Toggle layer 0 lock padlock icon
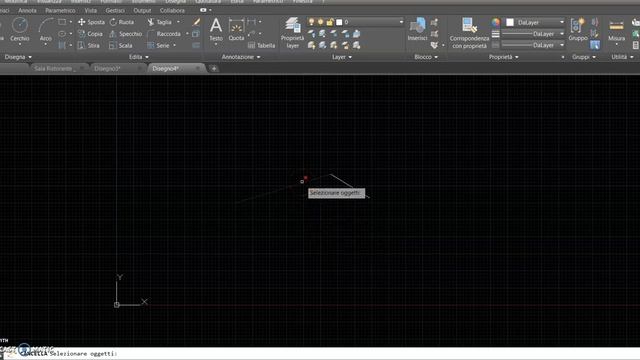The image size is (640, 360). [x=329, y=22]
